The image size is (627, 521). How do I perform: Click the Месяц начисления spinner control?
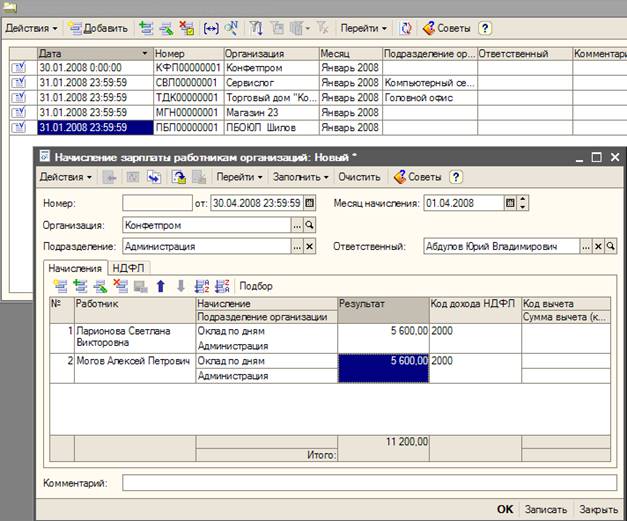point(522,203)
